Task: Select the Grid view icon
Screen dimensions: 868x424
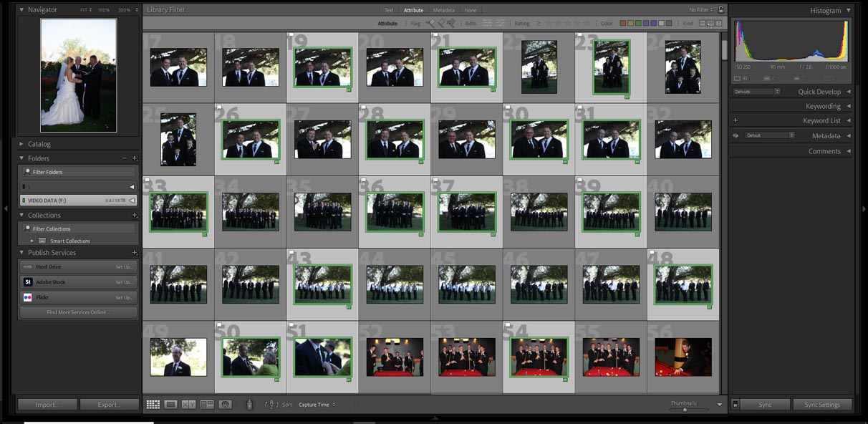Action: tap(153, 405)
